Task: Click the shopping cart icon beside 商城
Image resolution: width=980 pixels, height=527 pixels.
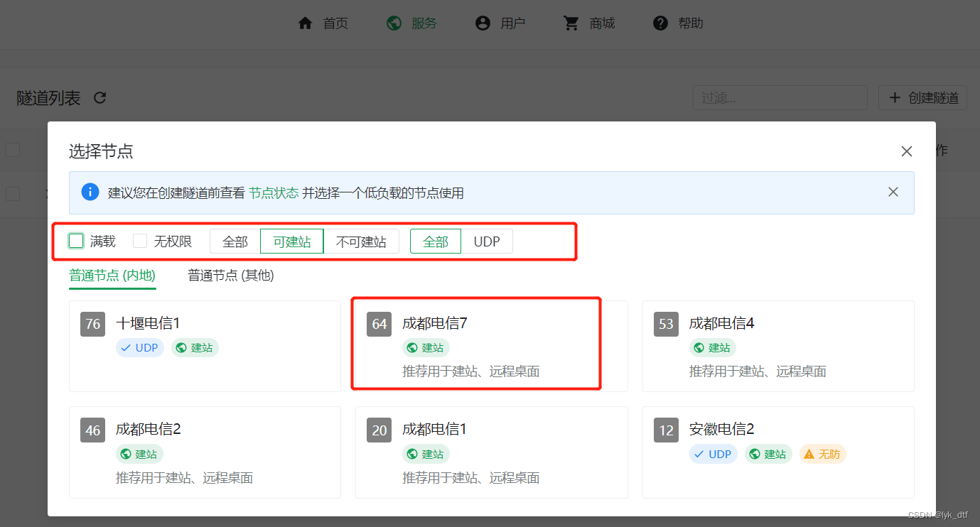Action: [571, 23]
